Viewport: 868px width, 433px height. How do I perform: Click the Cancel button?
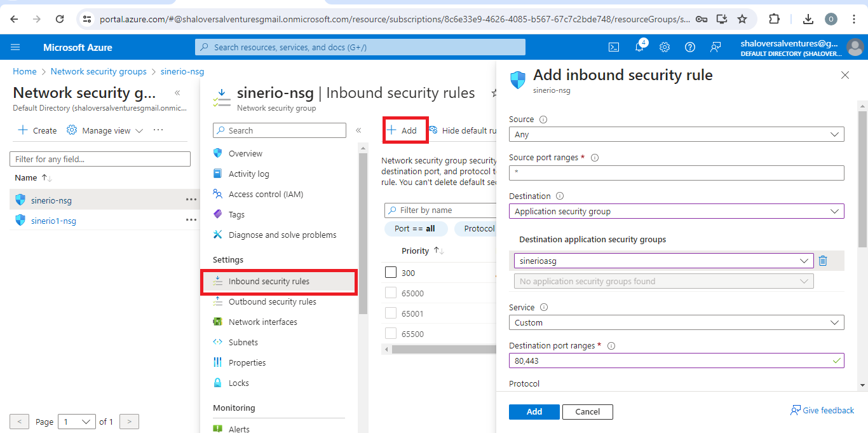coord(587,412)
